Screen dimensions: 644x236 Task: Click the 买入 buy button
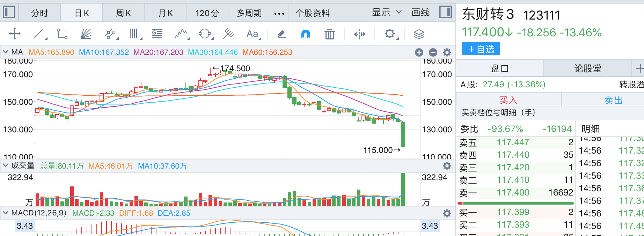pos(508,100)
